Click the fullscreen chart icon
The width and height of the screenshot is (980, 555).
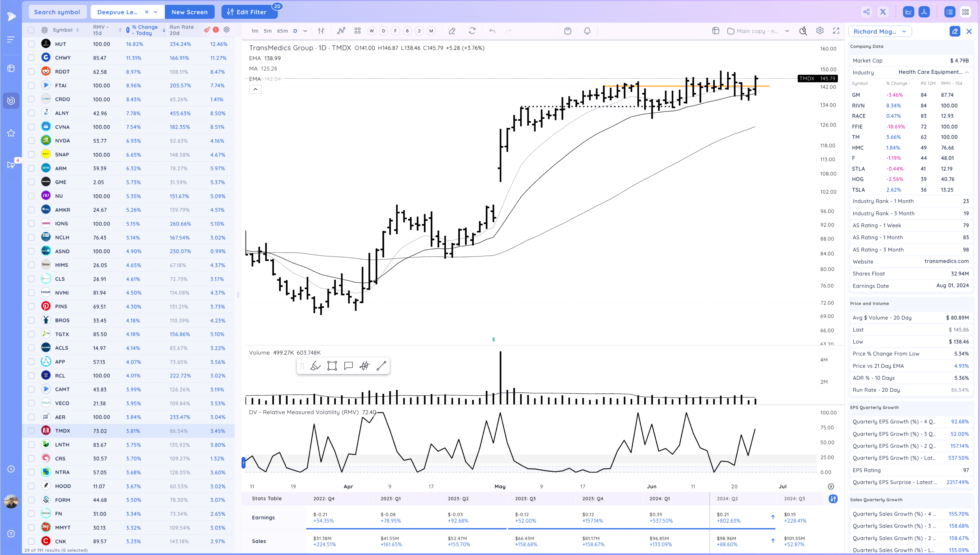[x=836, y=31]
